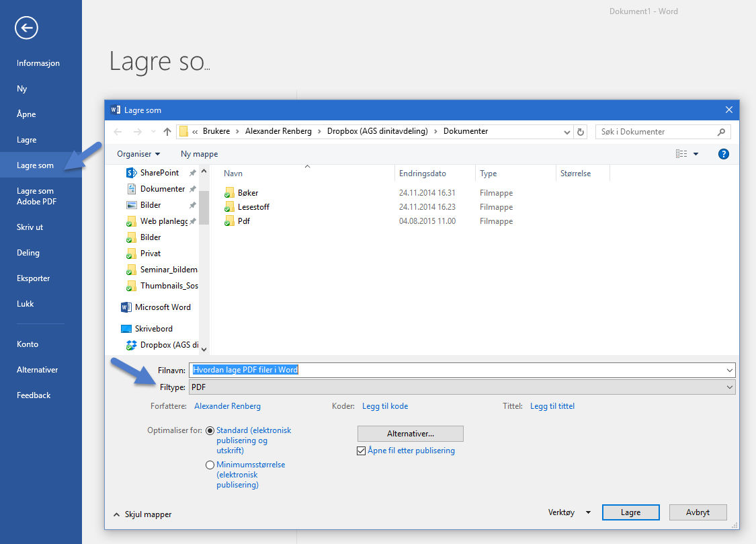
Task: Open the view options dropdown arrow
Action: click(x=696, y=154)
